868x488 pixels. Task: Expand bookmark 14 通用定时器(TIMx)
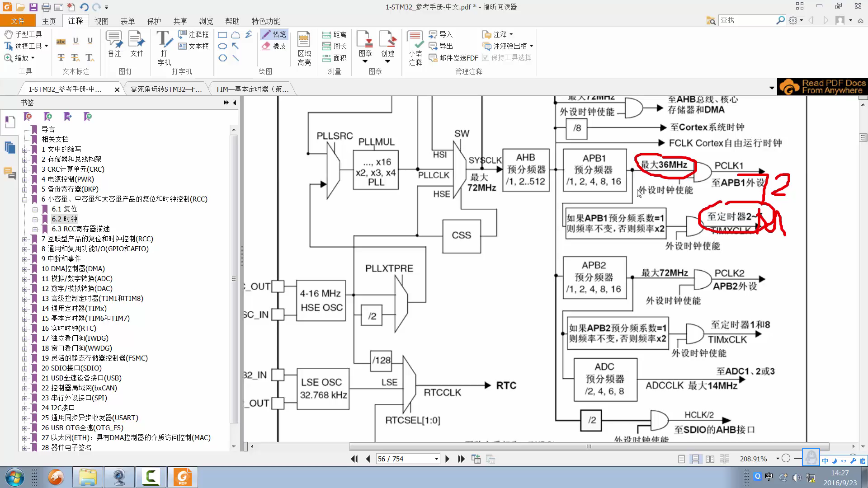click(25, 309)
